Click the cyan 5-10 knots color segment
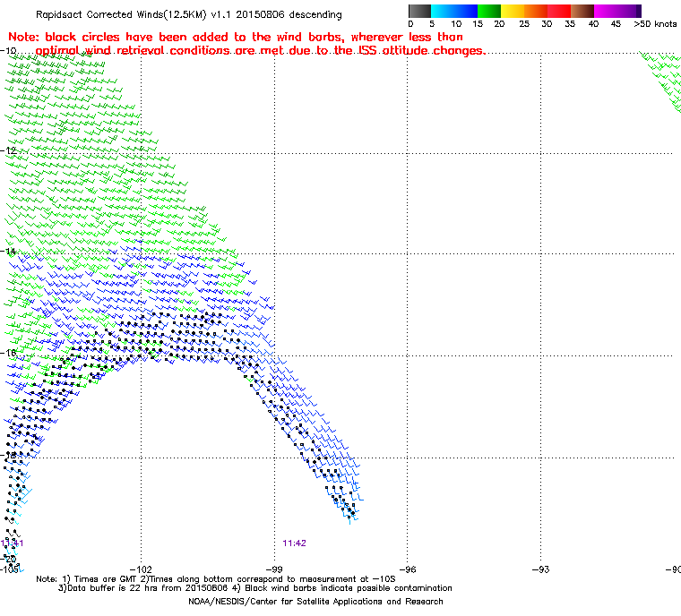 click(443, 11)
